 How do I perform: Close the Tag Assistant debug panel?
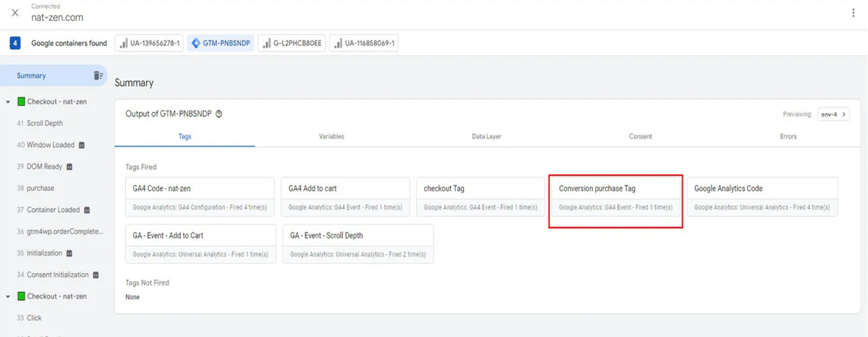click(x=15, y=13)
